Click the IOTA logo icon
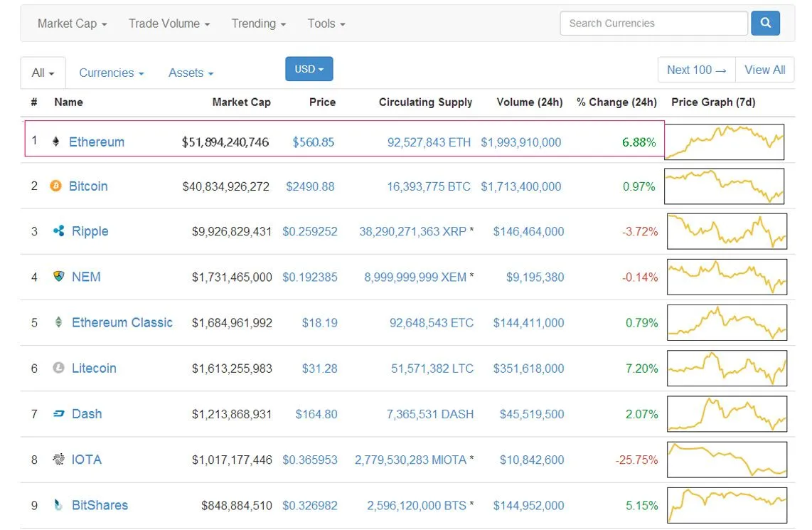 [58, 459]
